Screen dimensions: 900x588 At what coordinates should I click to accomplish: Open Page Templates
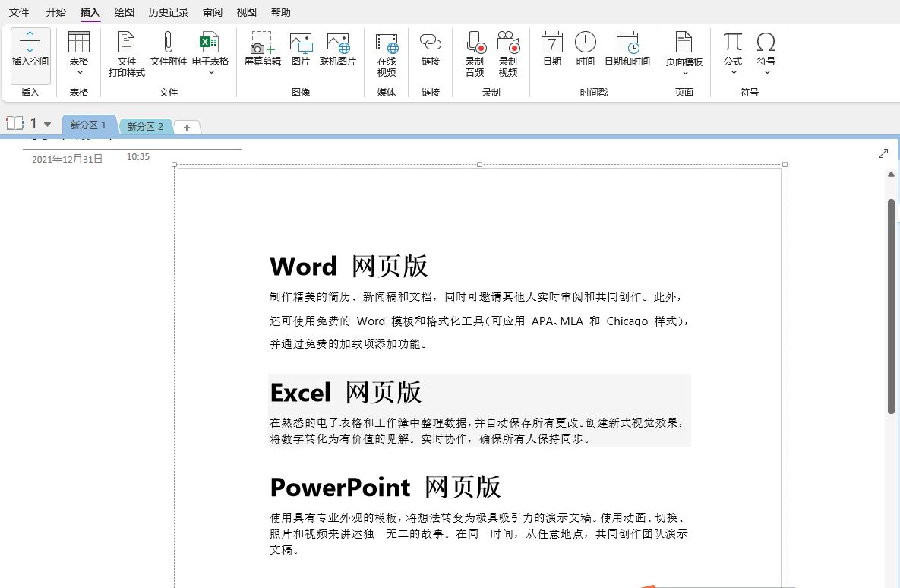(x=684, y=49)
